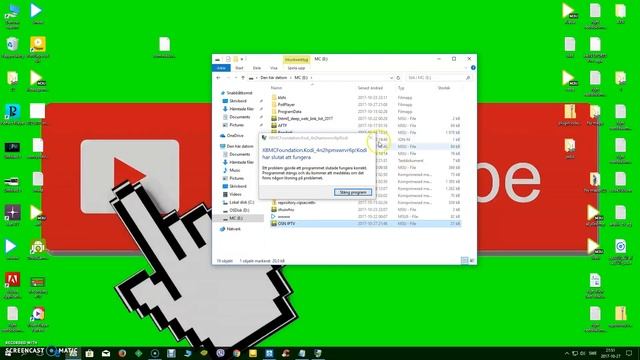Sort by the Storlek column header
Viewport: 640px width, 360px height.
click(x=444, y=88)
